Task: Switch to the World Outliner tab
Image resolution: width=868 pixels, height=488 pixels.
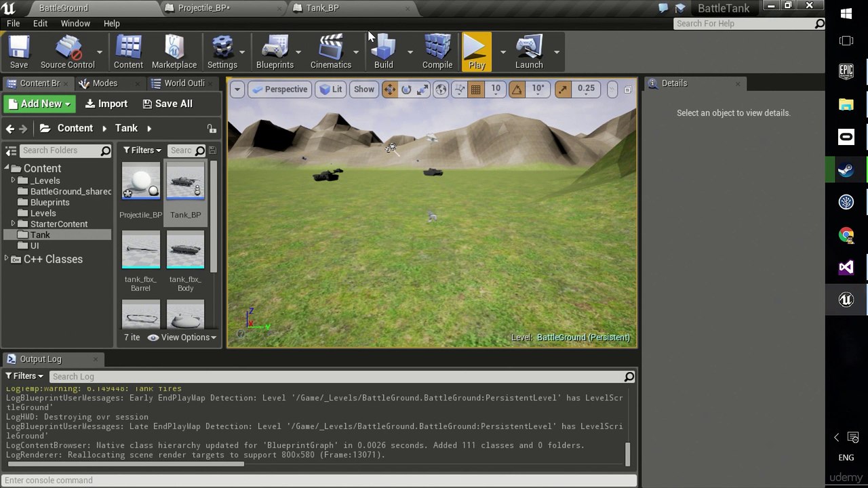Action: [183, 83]
